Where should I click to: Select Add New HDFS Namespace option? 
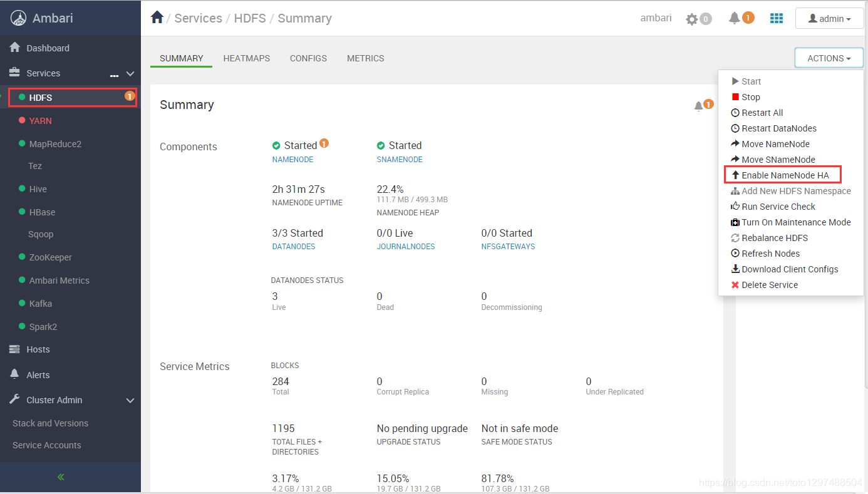click(790, 191)
